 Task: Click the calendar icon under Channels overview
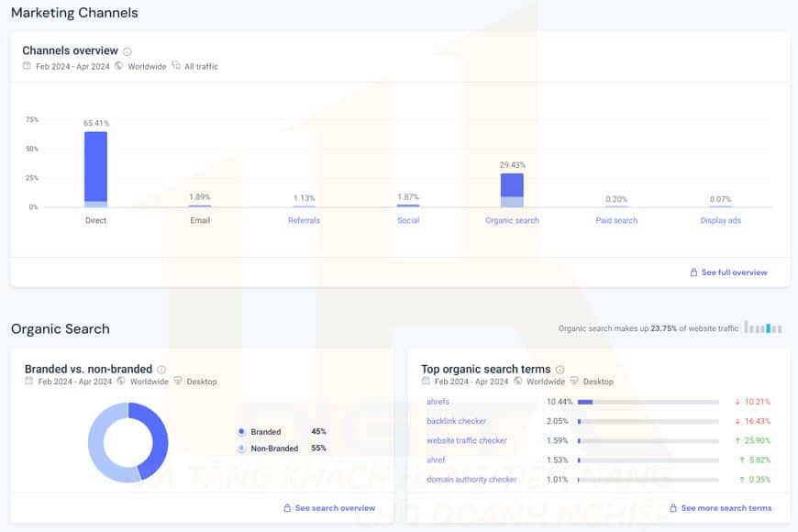click(x=27, y=66)
